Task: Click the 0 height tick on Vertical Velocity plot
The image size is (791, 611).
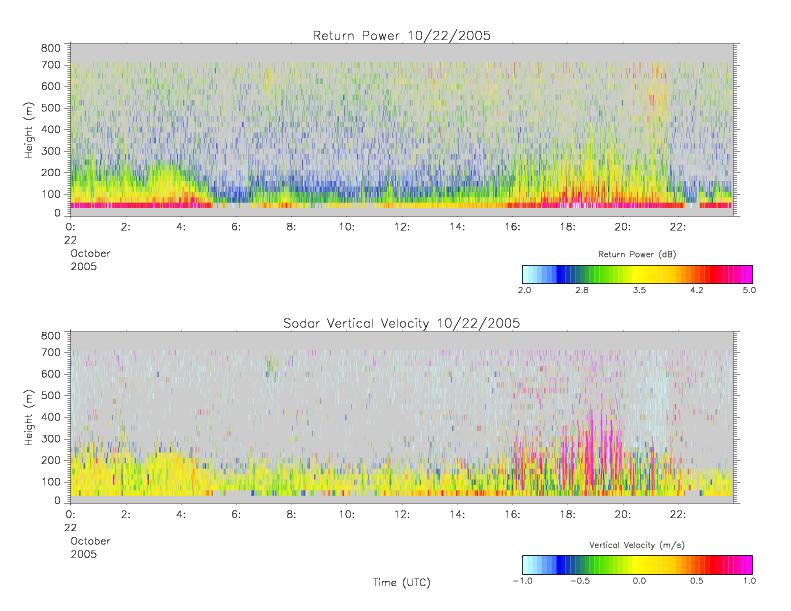Action: 58,500
